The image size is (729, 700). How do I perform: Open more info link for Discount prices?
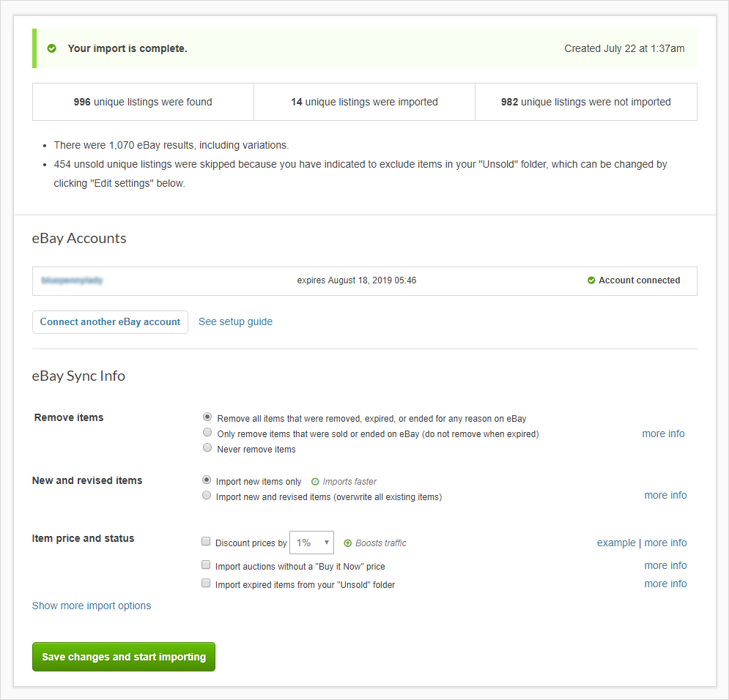coord(665,543)
